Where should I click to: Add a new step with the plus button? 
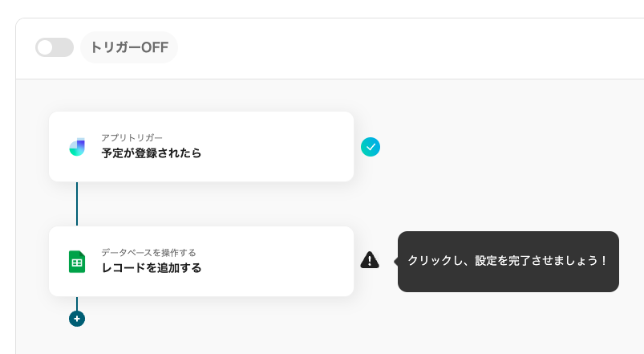(77, 319)
